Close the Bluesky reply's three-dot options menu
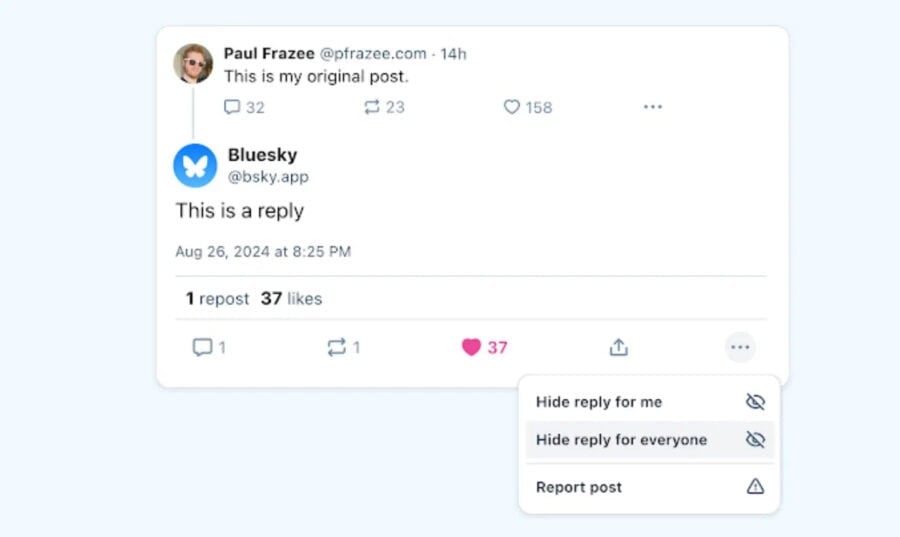 pos(740,347)
